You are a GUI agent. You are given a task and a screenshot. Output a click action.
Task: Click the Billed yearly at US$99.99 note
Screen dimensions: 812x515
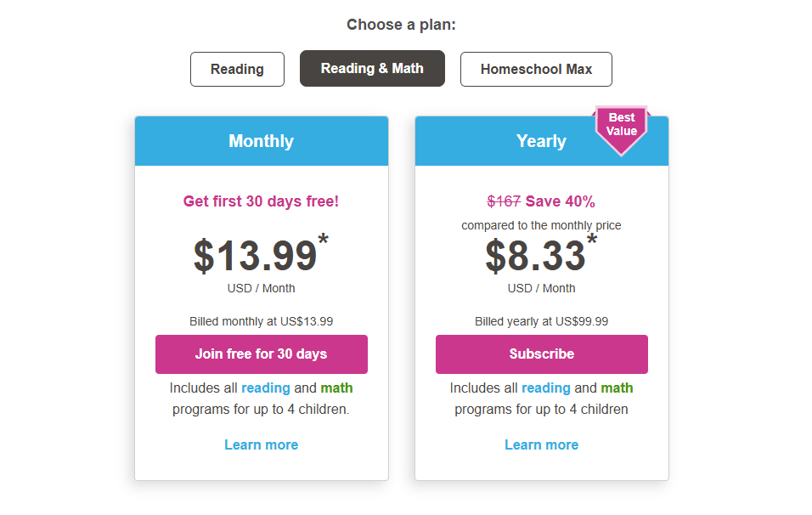(x=541, y=321)
